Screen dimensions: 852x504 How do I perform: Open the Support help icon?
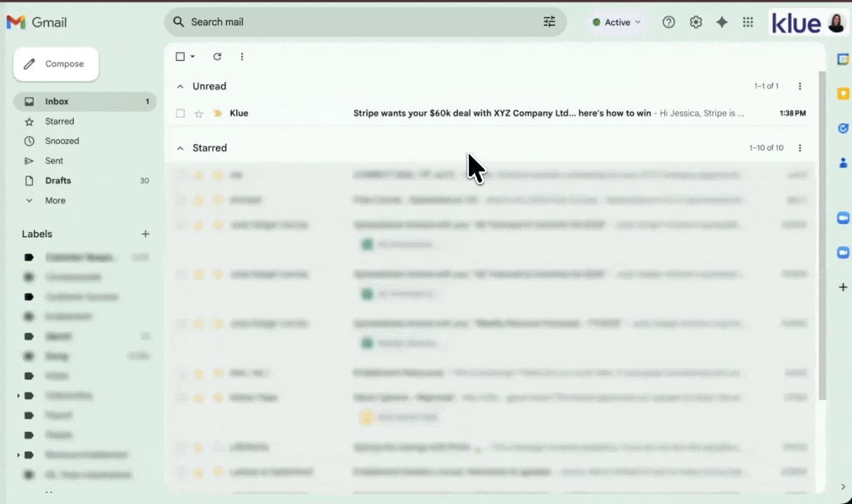(x=668, y=22)
